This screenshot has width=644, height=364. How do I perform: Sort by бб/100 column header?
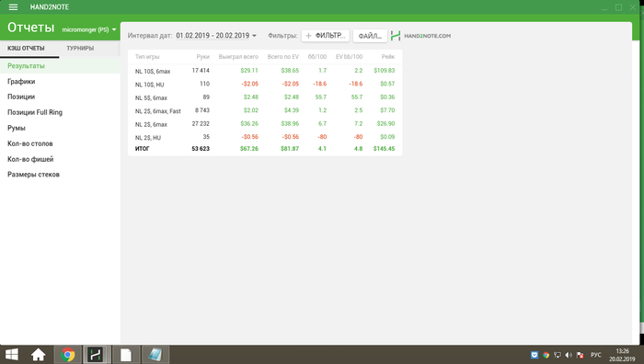[x=317, y=57]
